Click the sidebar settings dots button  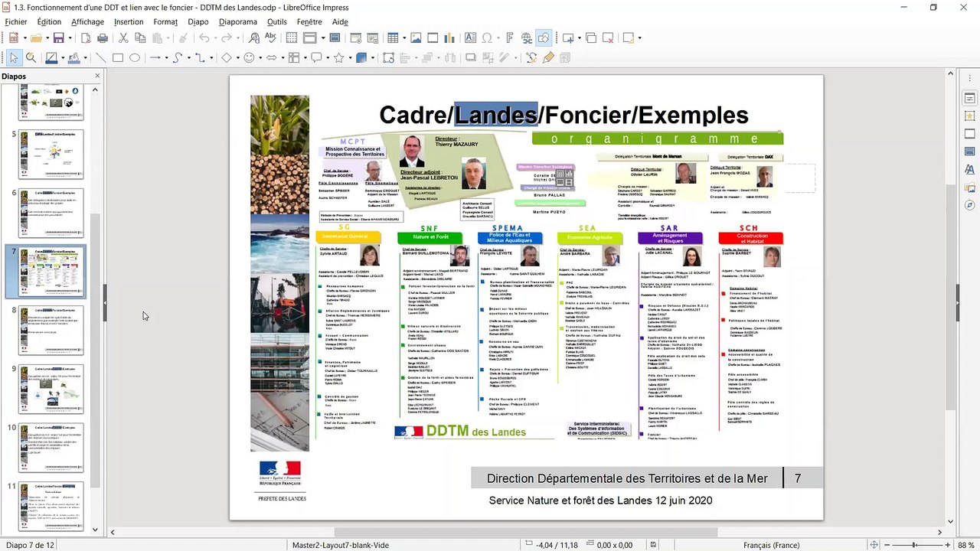pos(969,77)
